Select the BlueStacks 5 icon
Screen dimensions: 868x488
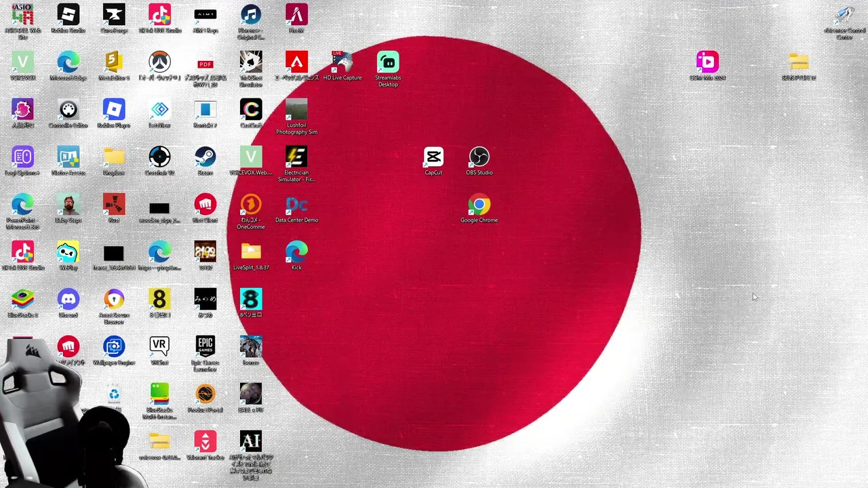tap(23, 300)
